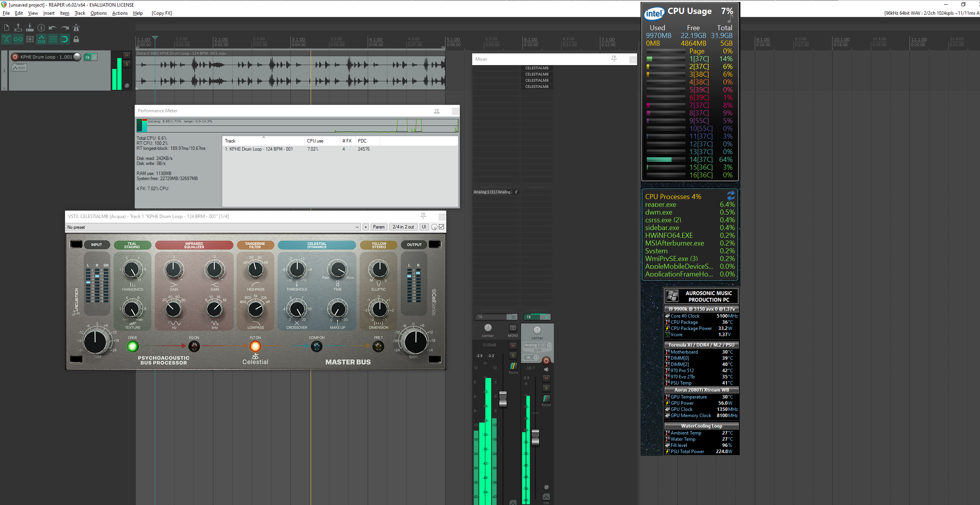Invert phase on track 1 panel
Image resolution: width=980 pixels, height=505 pixels.
tap(127, 86)
